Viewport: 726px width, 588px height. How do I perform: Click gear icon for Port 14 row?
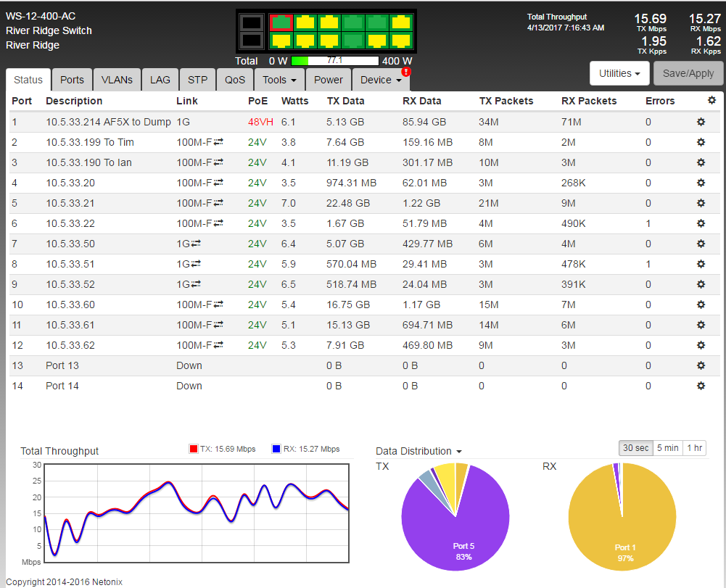pos(701,386)
